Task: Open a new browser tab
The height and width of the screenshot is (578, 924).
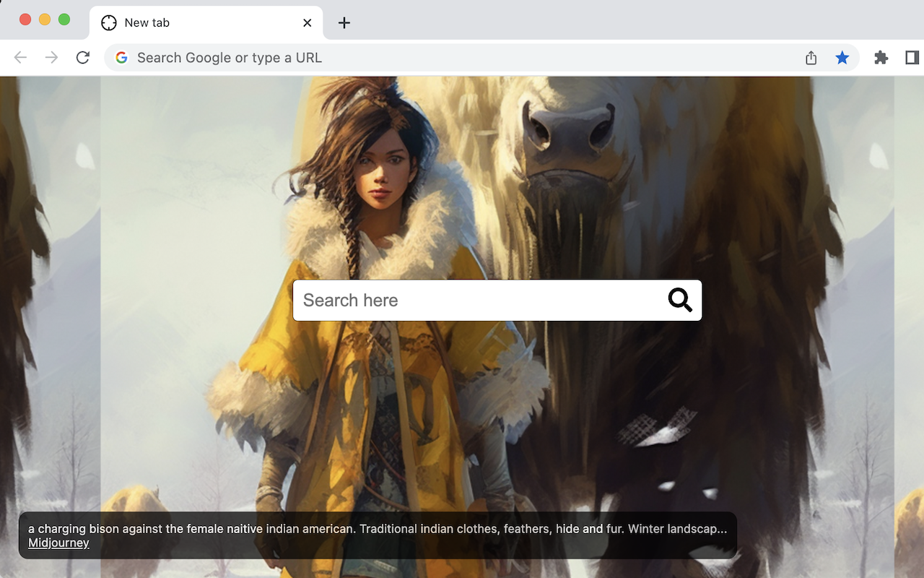Action: [x=344, y=23]
